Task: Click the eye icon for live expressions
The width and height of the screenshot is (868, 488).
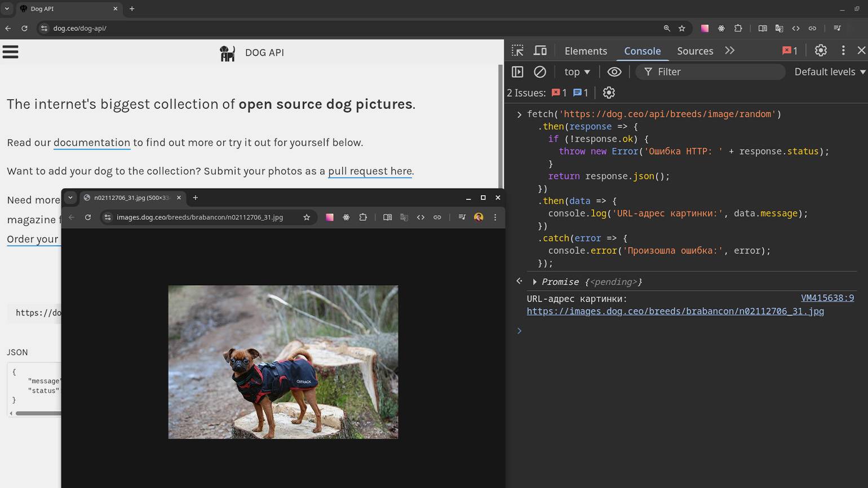Action: click(614, 72)
